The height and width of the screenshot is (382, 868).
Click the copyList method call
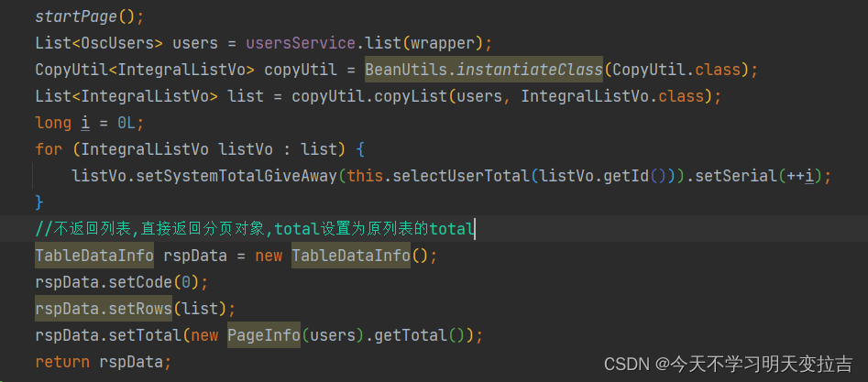(x=411, y=96)
